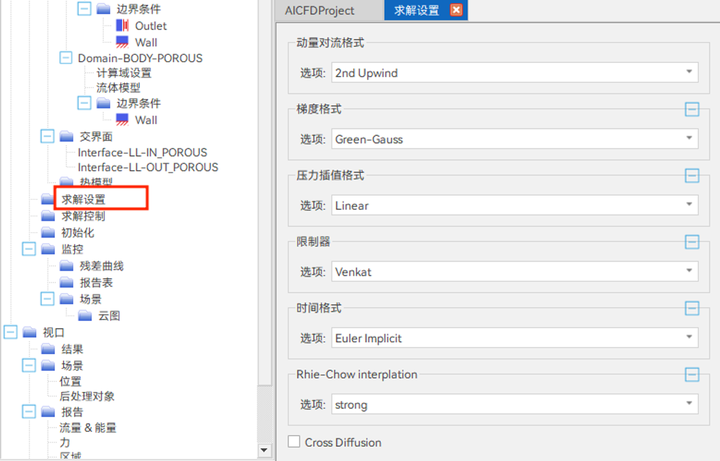This screenshot has height=461, width=720.
Task: Open the Green-Gauss gradient dropdown
Action: click(x=515, y=139)
